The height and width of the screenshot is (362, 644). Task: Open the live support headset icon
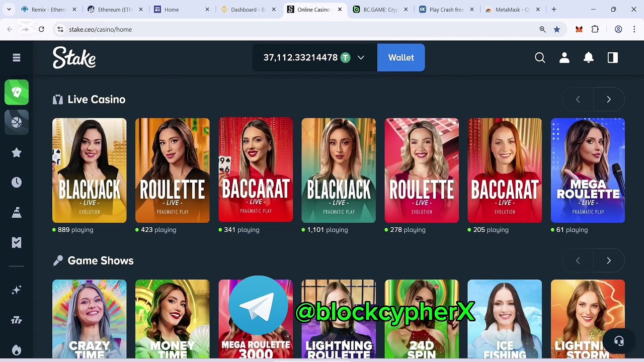coord(619,341)
